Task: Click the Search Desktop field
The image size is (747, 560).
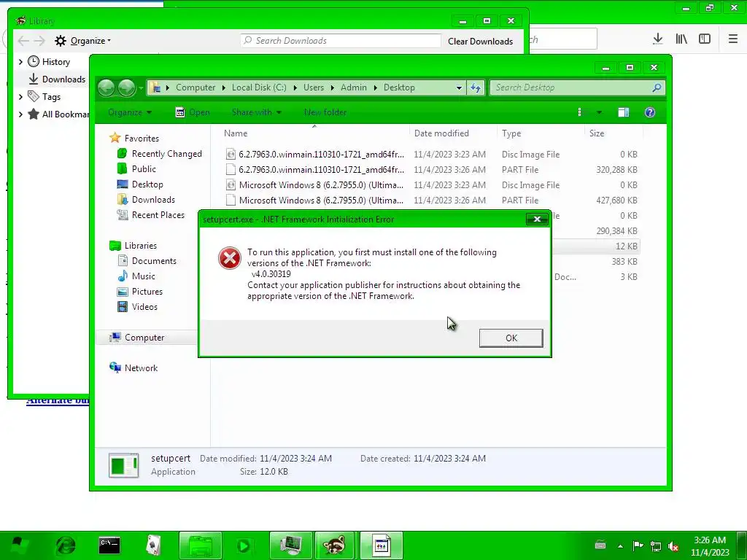Action: point(576,87)
